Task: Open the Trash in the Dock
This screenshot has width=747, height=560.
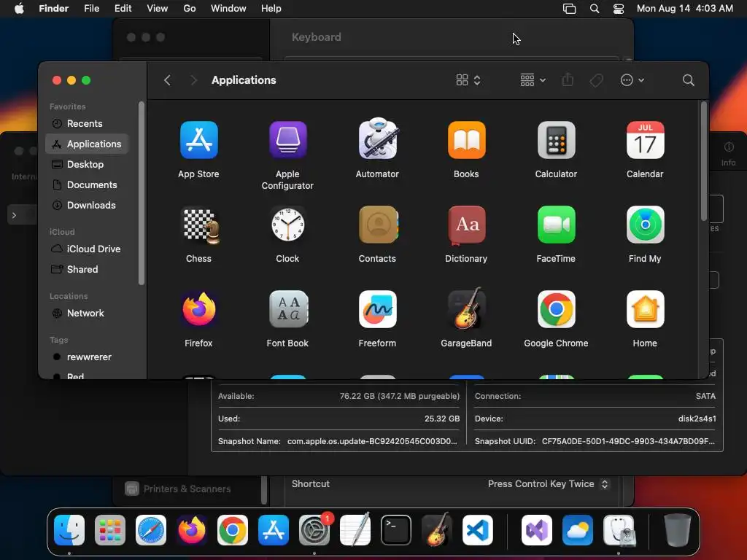Action: tap(677, 530)
